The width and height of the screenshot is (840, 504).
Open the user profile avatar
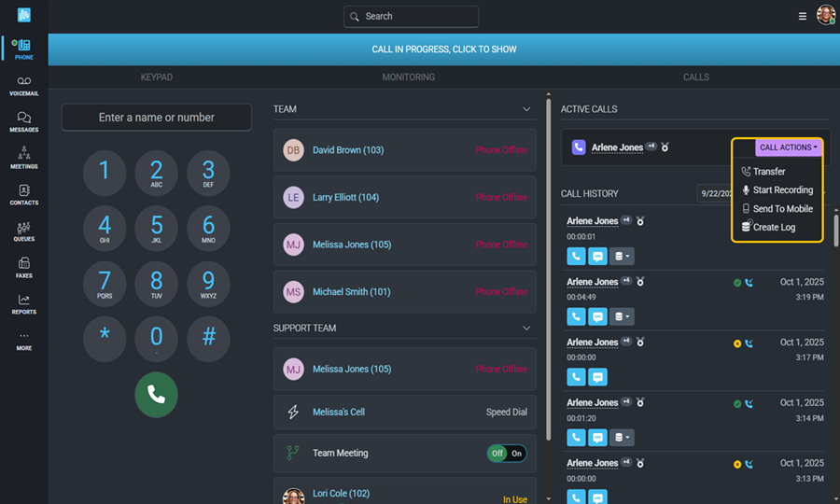click(825, 15)
